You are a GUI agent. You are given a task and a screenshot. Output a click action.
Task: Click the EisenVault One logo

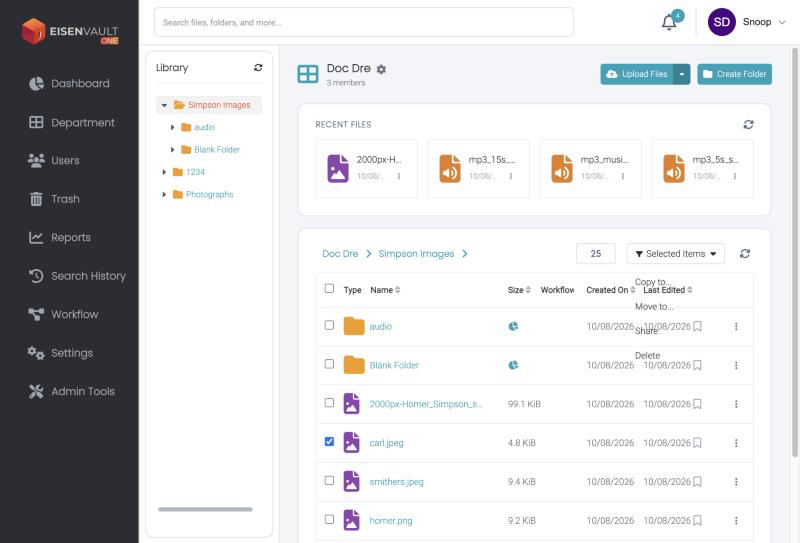pyautogui.click(x=70, y=31)
